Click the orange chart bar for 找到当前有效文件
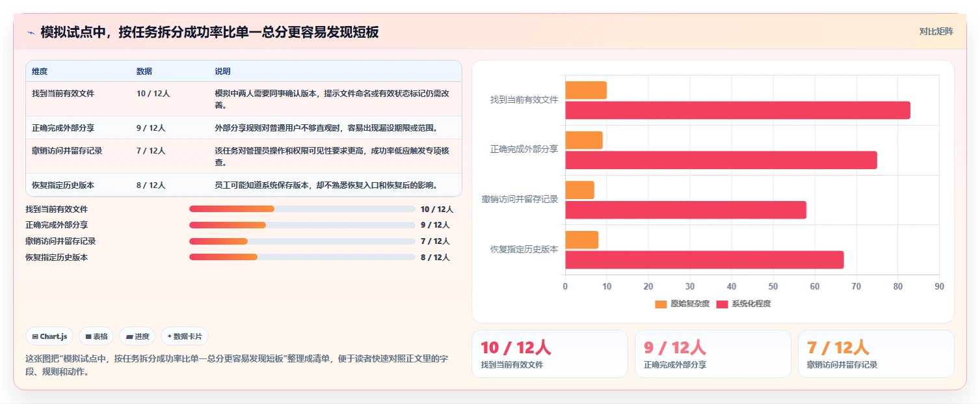Image resolution: width=980 pixels, height=404 pixels. coord(586,90)
